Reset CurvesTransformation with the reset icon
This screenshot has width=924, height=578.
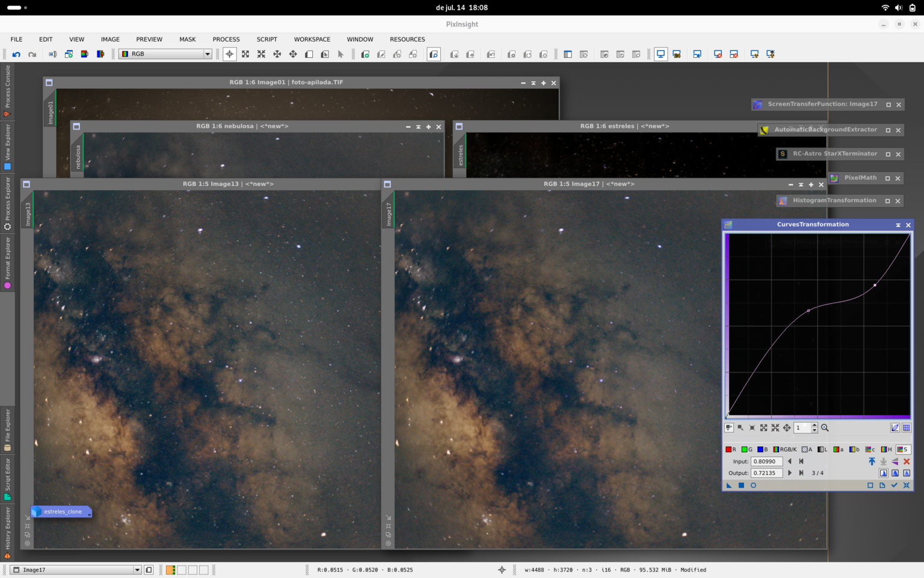(907, 485)
